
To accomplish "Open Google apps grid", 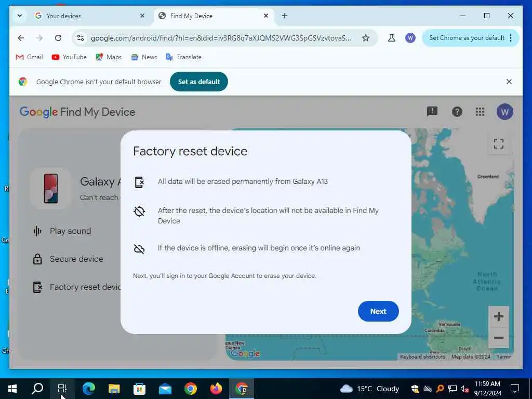I will point(480,112).
